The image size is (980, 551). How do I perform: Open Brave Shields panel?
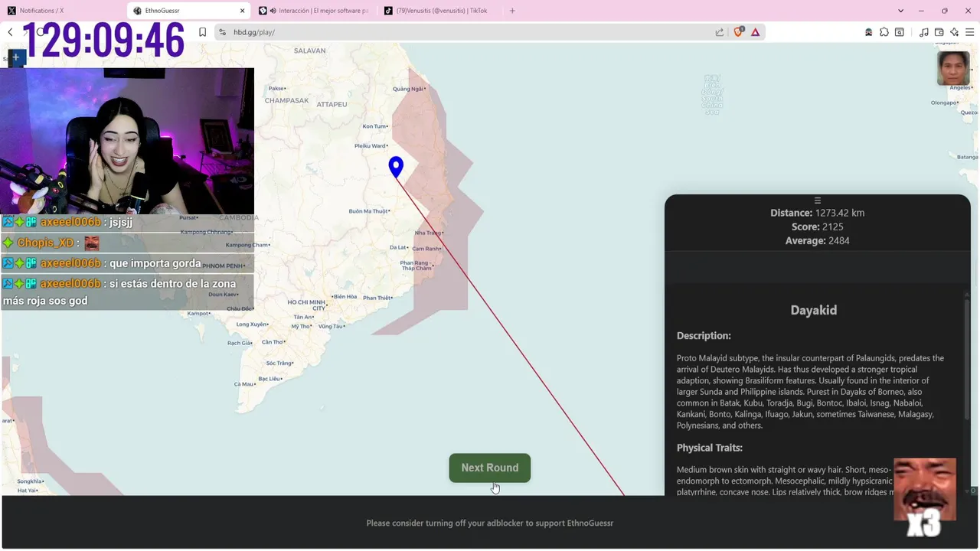pos(739,32)
